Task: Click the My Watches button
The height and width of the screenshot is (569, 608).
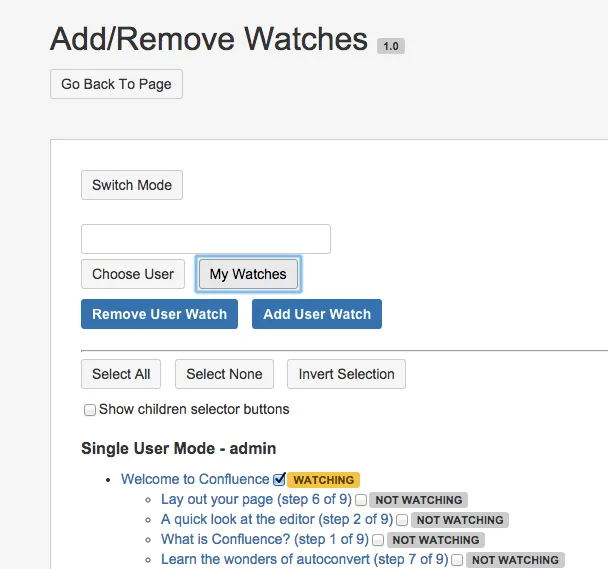Action: click(248, 274)
